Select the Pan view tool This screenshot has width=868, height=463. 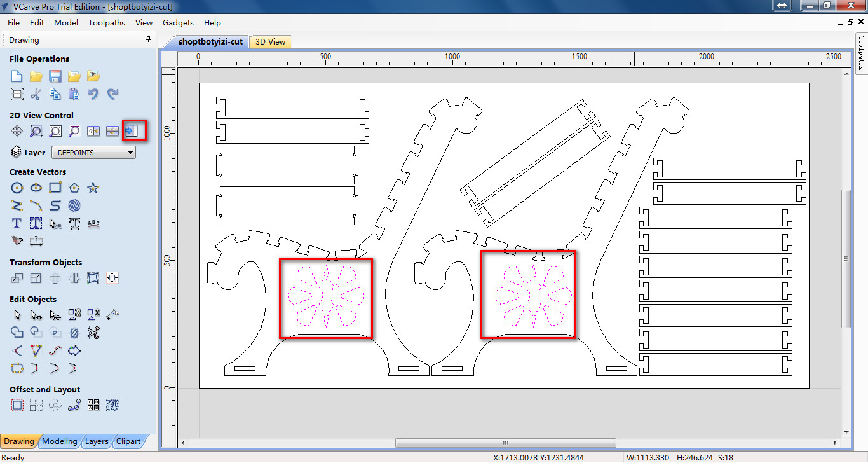point(17,131)
